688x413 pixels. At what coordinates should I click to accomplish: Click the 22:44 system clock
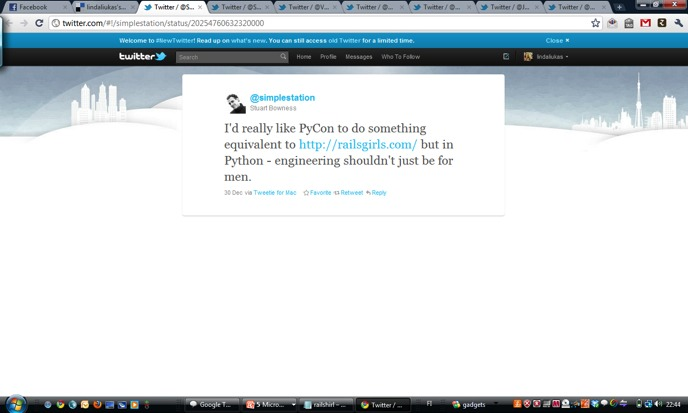pyautogui.click(x=674, y=404)
